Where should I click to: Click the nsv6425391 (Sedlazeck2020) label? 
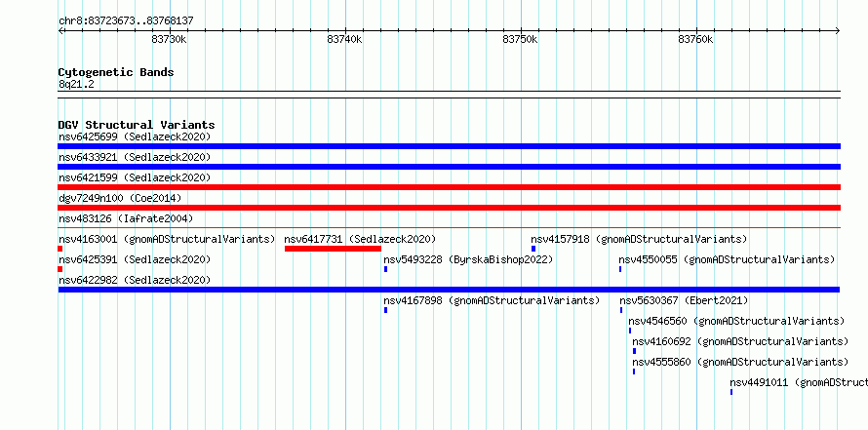[135, 259]
